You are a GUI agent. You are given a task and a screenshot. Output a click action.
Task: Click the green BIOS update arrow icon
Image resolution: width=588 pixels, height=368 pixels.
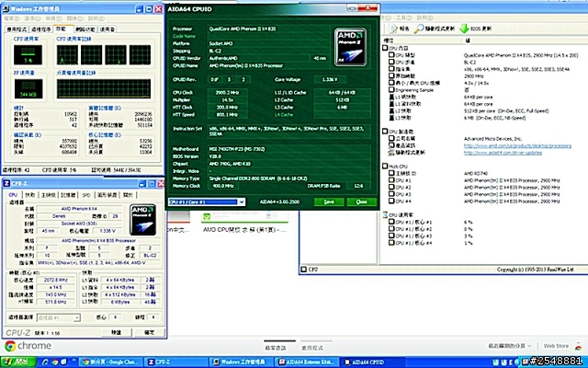pyautogui.click(x=464, y=29)
